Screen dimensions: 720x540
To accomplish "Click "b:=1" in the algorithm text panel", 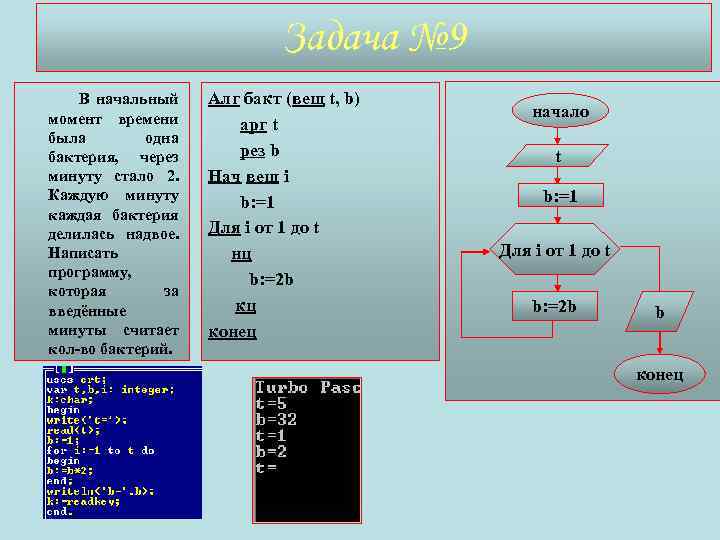I will (257, 202).
